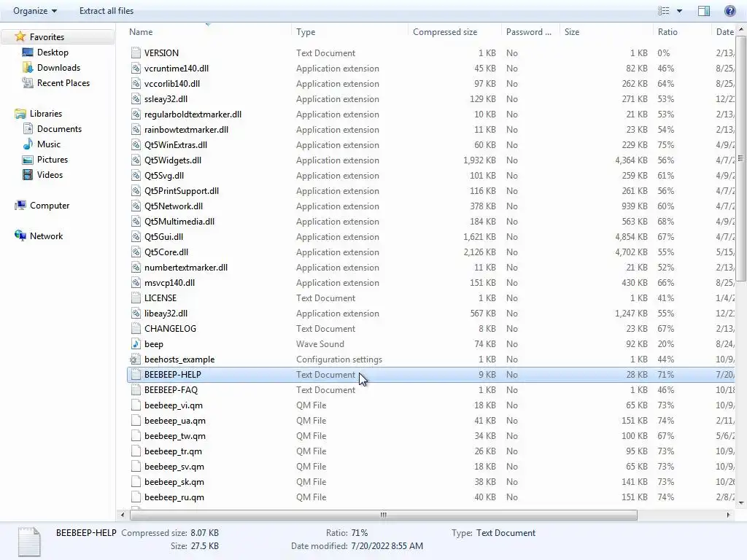Open view options dropdown arrow
This screenshot has width=747, height=560.
[x=679, y=10]
